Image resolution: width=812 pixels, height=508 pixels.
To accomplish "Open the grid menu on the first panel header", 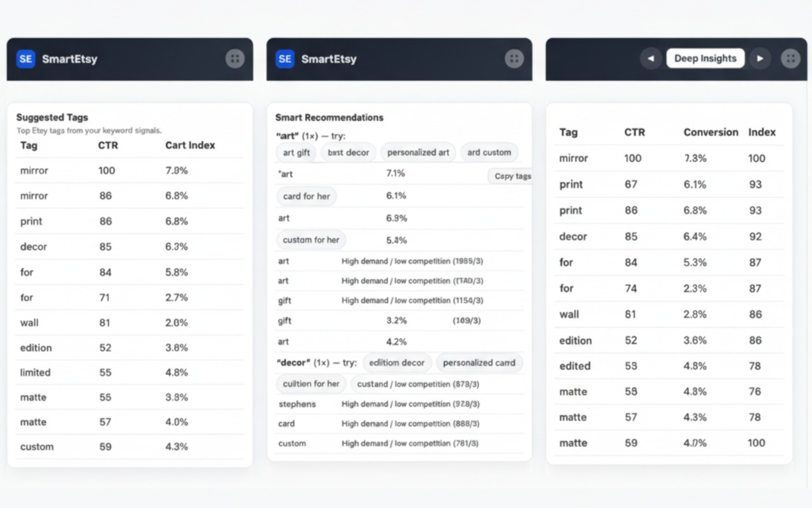I will 234,58.
